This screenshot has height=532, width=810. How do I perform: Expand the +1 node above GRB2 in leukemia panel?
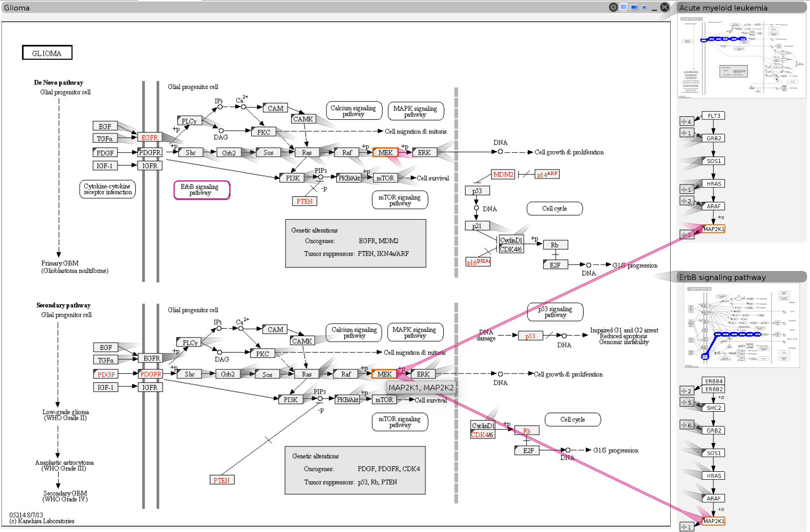(x=687, y=133)
